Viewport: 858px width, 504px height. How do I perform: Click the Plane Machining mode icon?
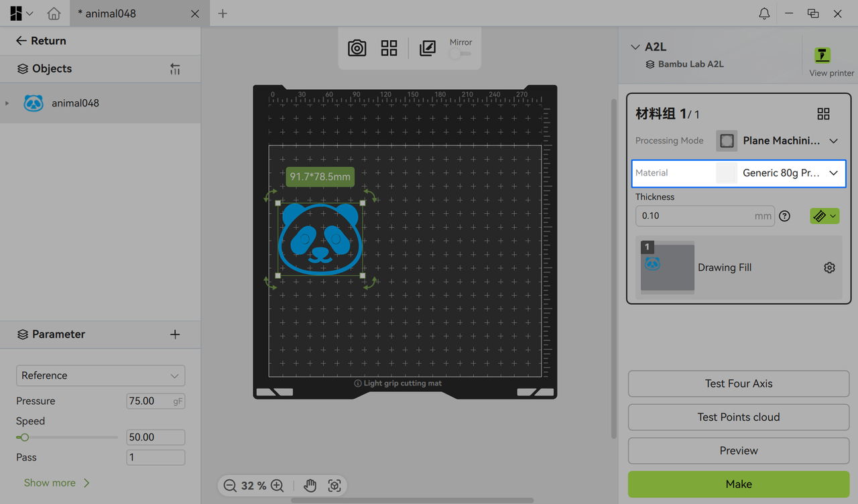tap(727, 141)
